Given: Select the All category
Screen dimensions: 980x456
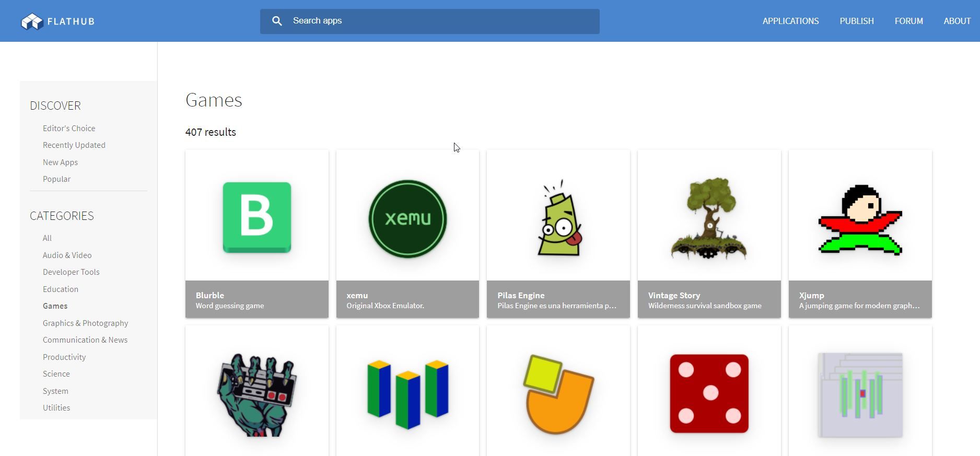Looking at the screenshot, I should (x=47, y=238).
